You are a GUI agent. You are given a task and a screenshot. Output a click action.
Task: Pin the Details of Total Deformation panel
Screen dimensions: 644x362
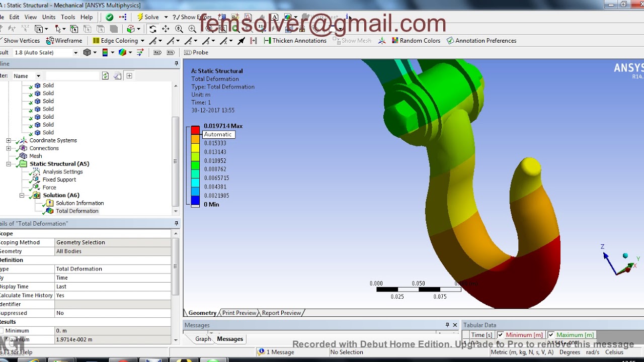[x=176, y=223]
